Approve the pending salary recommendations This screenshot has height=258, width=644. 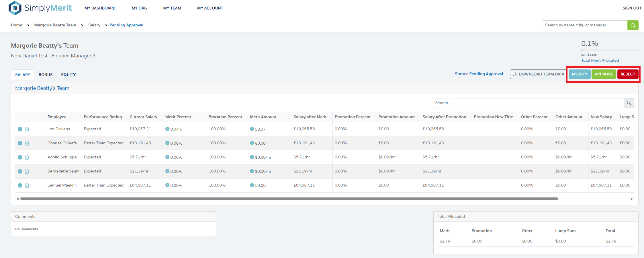point(604,74)
